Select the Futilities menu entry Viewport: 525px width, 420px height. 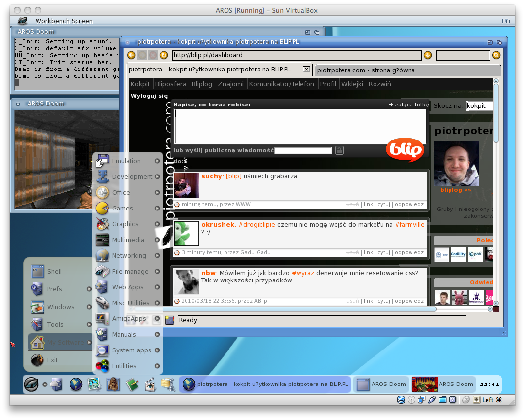pyautogui.click(x=128, y=366)
